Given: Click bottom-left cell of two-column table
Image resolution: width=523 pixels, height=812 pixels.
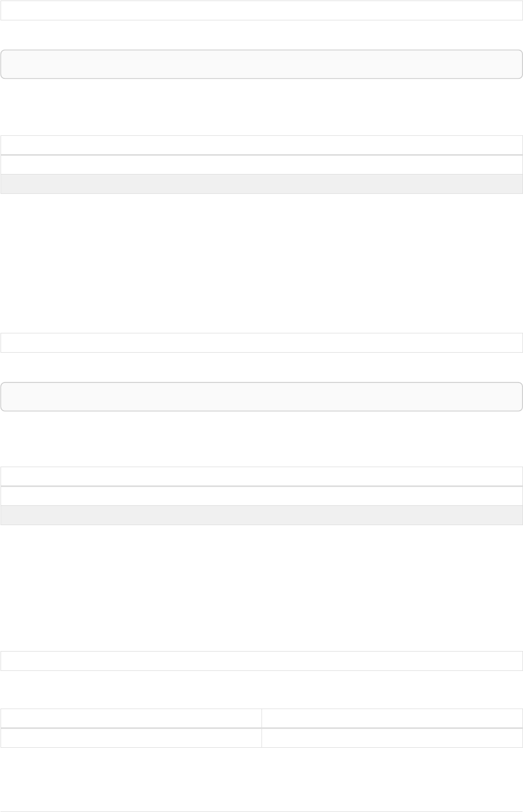Looking at the screenshot, I should click(x=131, y=738).
